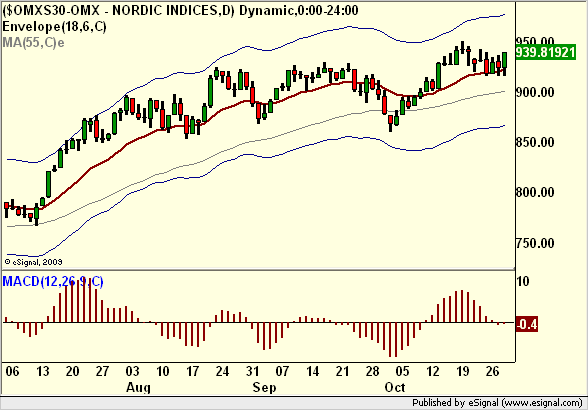Click the 850.00 price axis label
This screenshot has width=588, height=410.
pos(535,142)
